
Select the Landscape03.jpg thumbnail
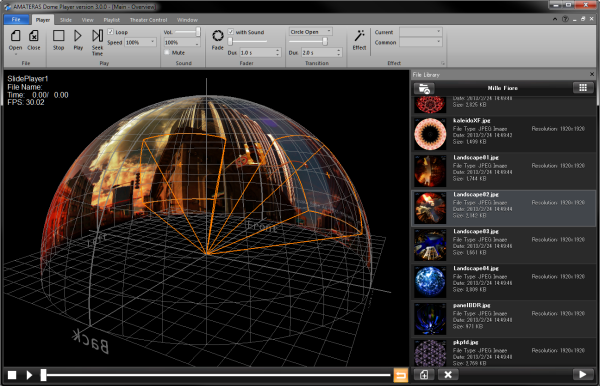(x=430, y=245)
